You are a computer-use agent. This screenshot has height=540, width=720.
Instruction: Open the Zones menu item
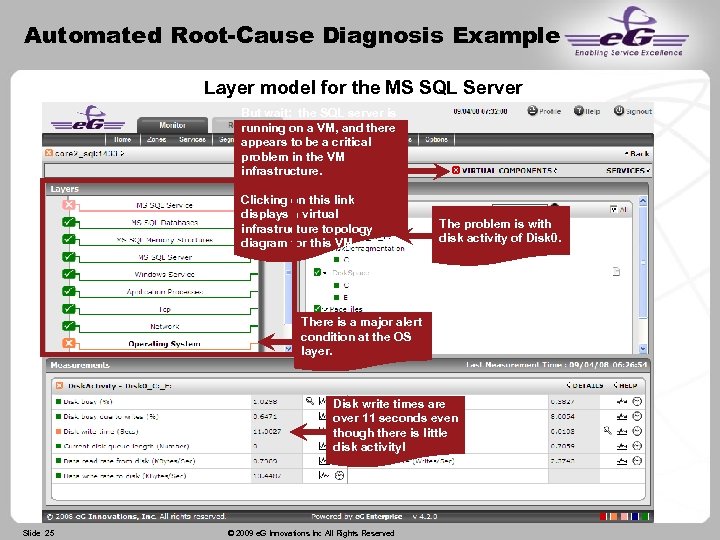click(x=156, y=140)
